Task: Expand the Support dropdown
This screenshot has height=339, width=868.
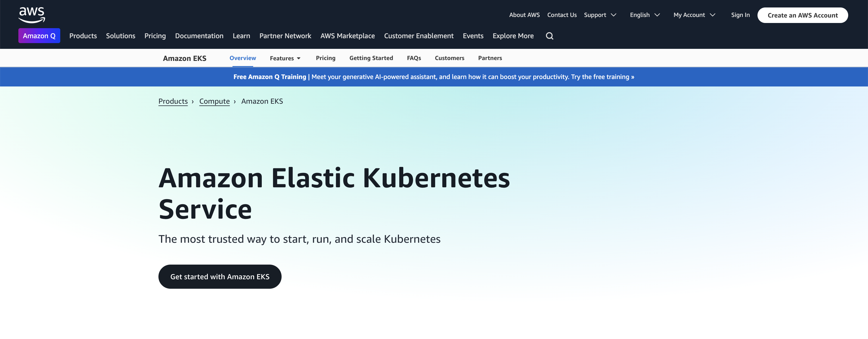Action: point(600,15)
